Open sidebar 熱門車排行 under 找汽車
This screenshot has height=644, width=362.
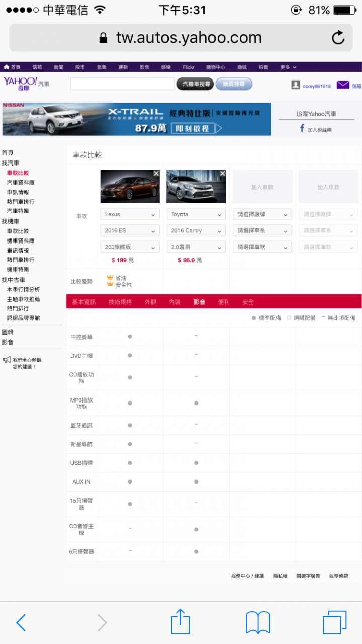[x=21, y=201]
